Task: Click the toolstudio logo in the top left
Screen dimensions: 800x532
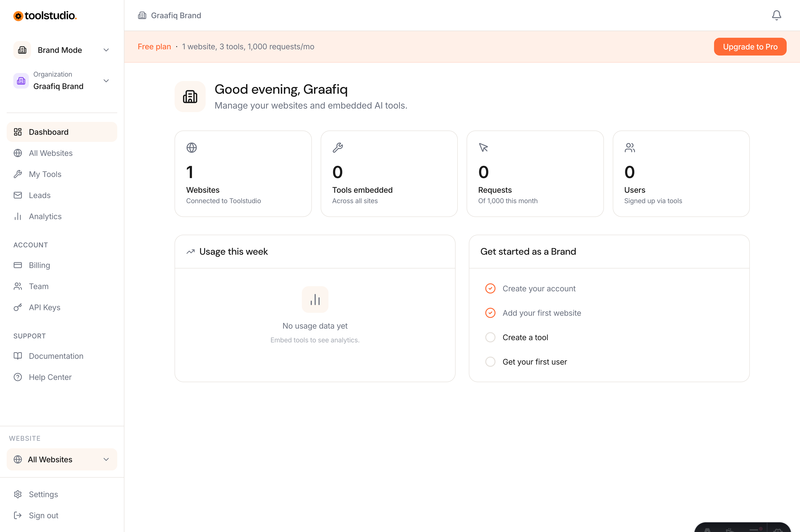Action: coord(45,16)
